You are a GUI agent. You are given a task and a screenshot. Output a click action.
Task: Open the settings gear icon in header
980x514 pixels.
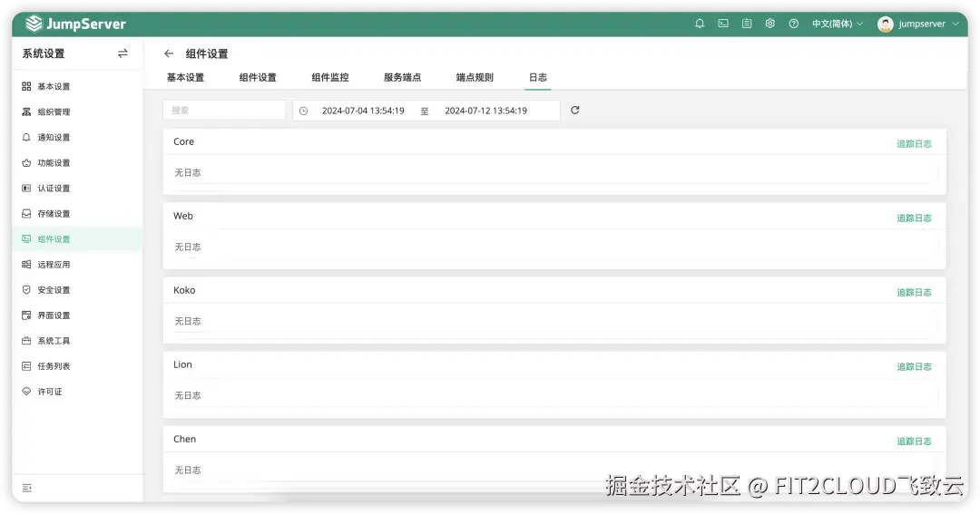click(770, 24)
